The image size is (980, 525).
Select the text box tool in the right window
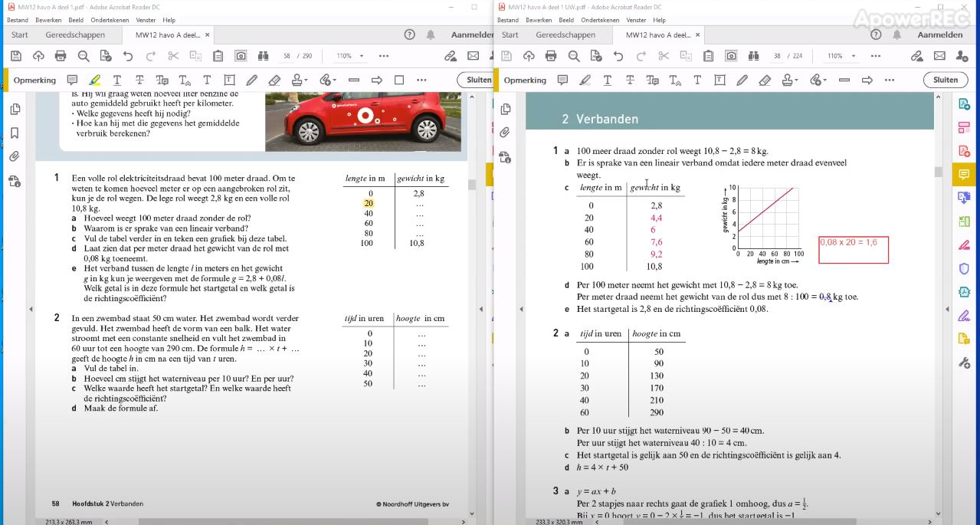(719, 80)
